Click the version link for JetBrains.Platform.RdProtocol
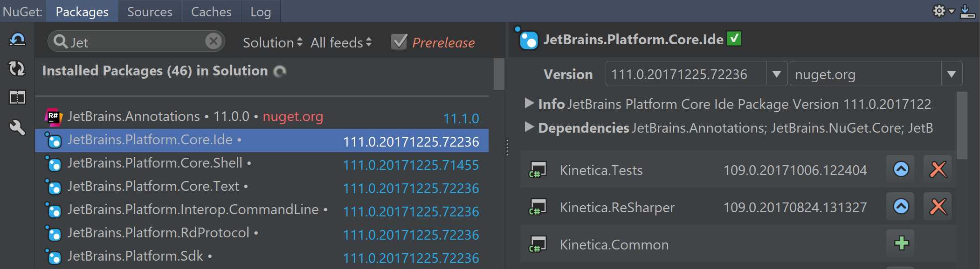Image resolution: width=980 pixels, height=269 pixels. [x=411, y=235]
